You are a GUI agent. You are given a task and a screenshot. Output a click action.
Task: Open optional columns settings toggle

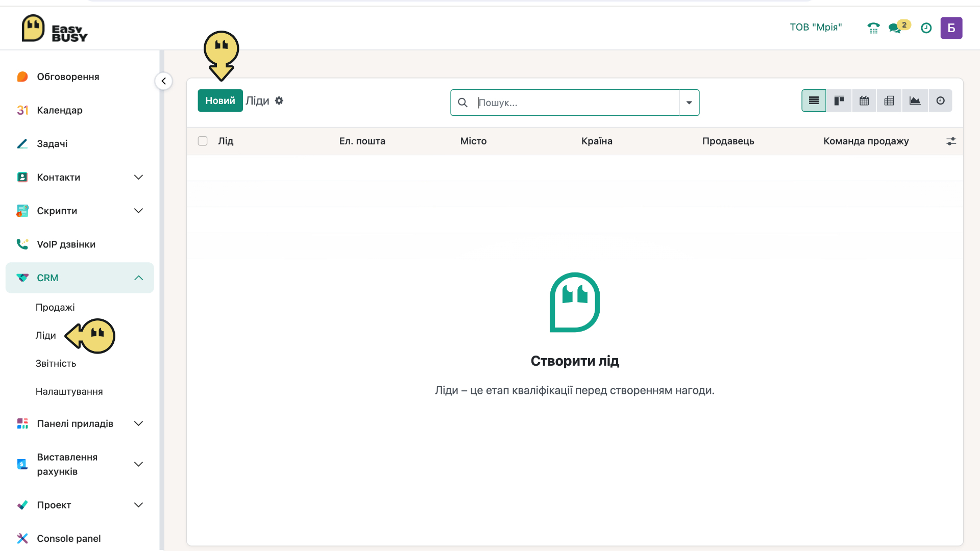click(x=951, y=141)
